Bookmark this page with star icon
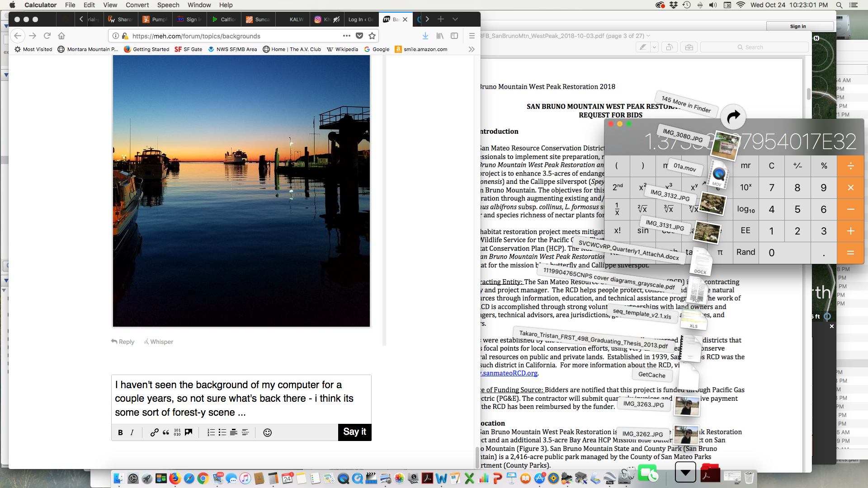Image resolution: width=868 pixels, height=488 pixels. 372,36
